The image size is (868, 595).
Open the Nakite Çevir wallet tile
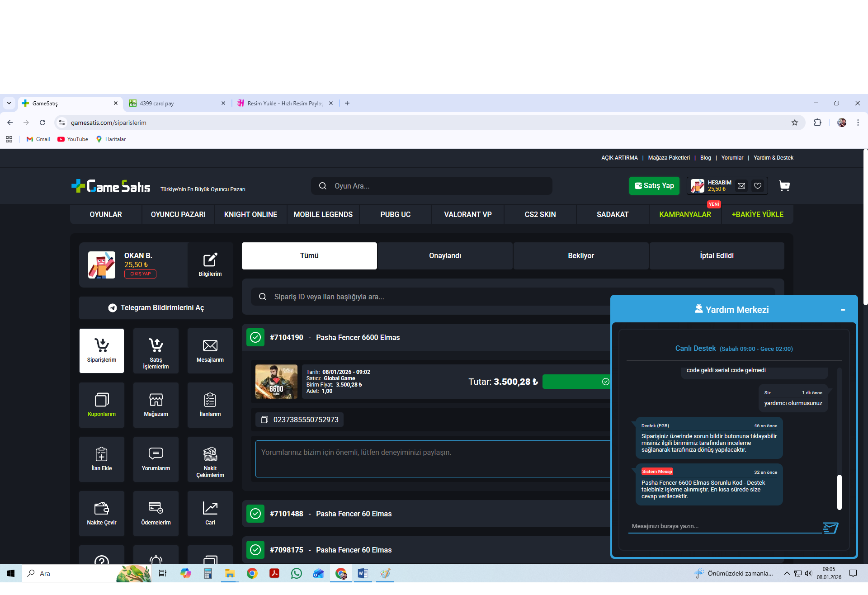102,514
